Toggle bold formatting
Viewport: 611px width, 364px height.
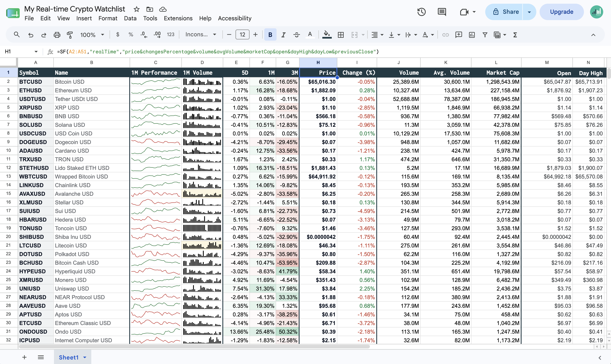pos(270,35)
